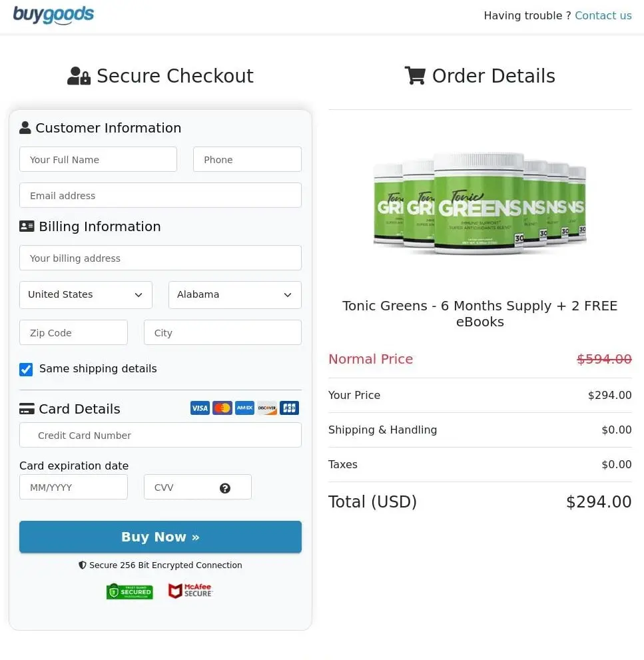Click the buygoods logo
644x660 pixels.
(53, 15)
